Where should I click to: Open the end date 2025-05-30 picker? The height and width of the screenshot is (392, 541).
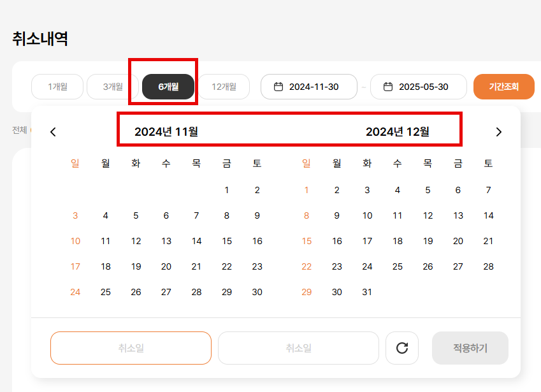tap(423, 87)
